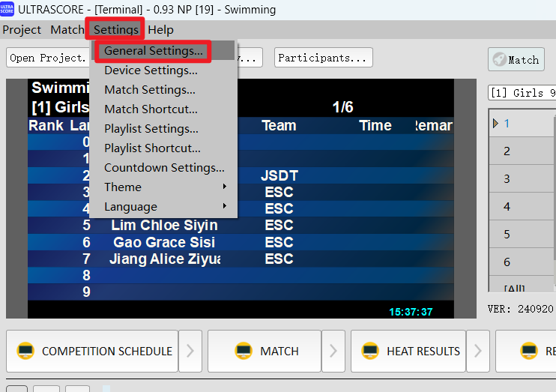Click the monitor icon on the bottom MATCH button

point(243,351)
